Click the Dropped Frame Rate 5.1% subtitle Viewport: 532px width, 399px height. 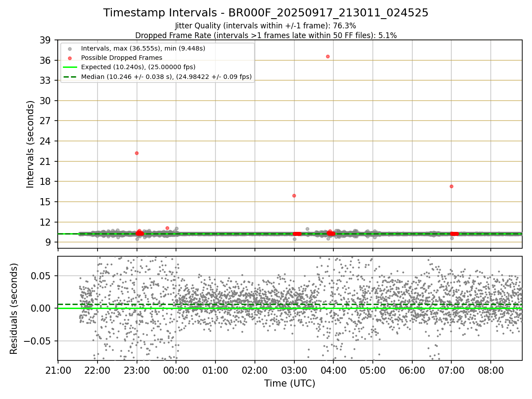tap(266, 35)
